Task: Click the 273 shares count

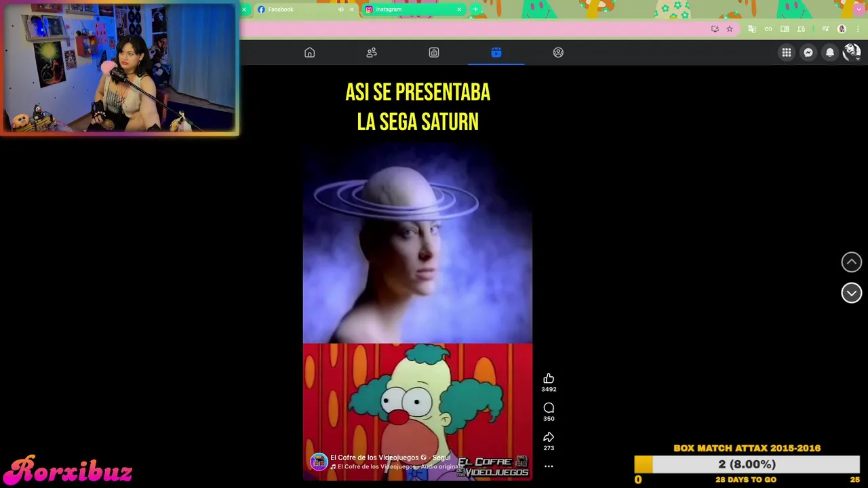Action: click(549, 448)
